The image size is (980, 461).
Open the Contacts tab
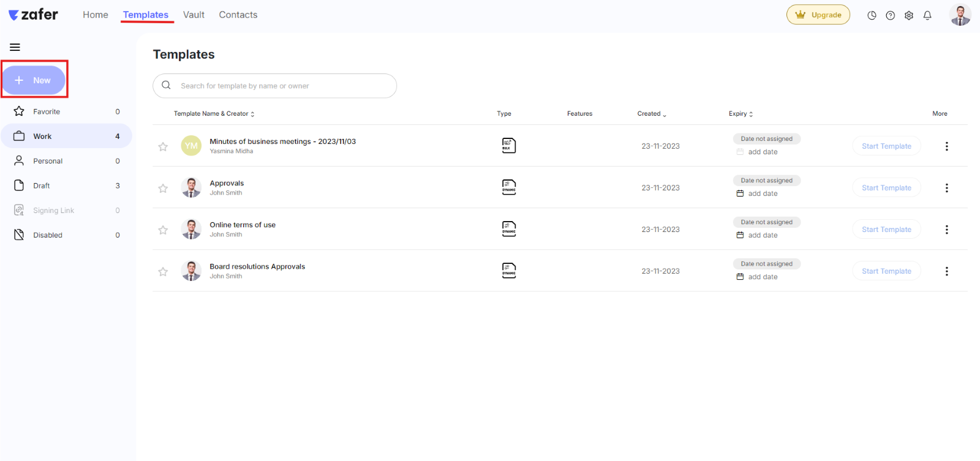coord(238,15)
